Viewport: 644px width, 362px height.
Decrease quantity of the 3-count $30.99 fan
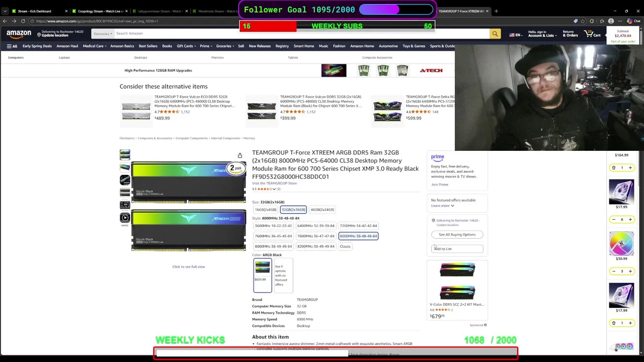(x=613, y=271)
